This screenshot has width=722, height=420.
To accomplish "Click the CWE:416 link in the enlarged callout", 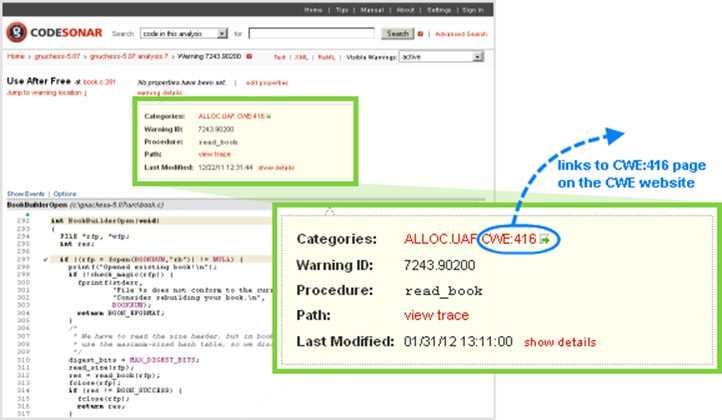I will coord(509,239).
